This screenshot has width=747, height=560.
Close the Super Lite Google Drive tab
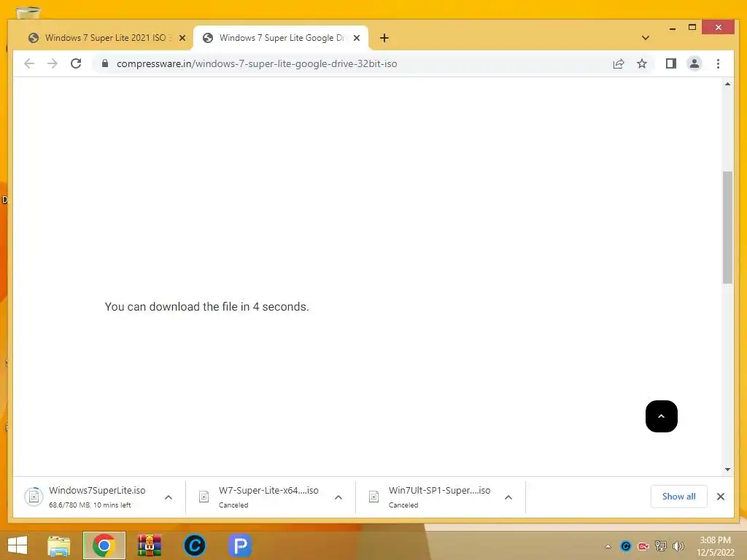pos(356,38)
